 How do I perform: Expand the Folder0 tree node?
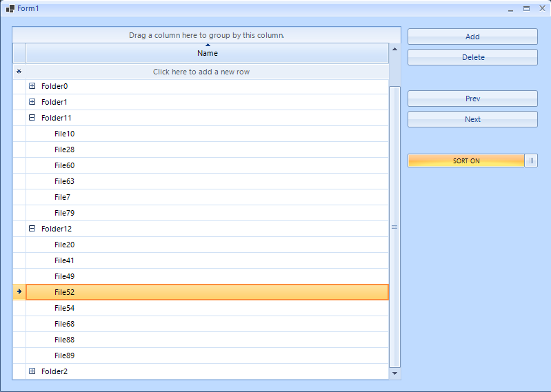click(32, 86)
